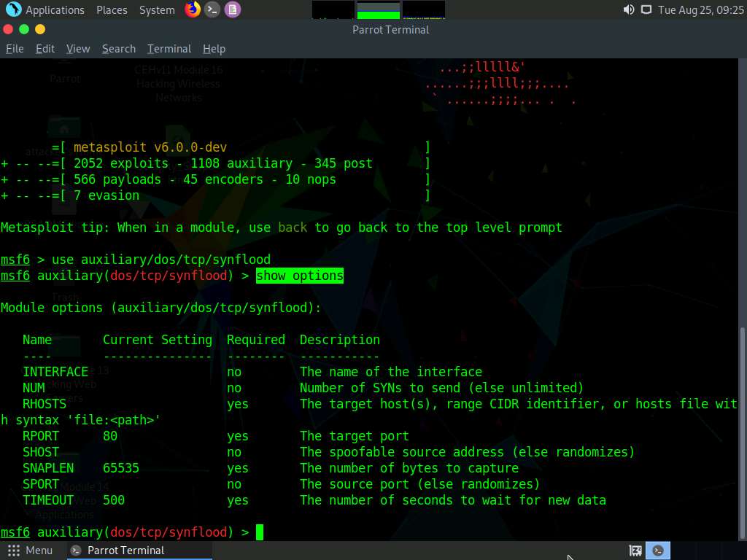The width and height of the screenshot is (747, 560).
Task: Open the volume control icon
Action: [628, 9]
